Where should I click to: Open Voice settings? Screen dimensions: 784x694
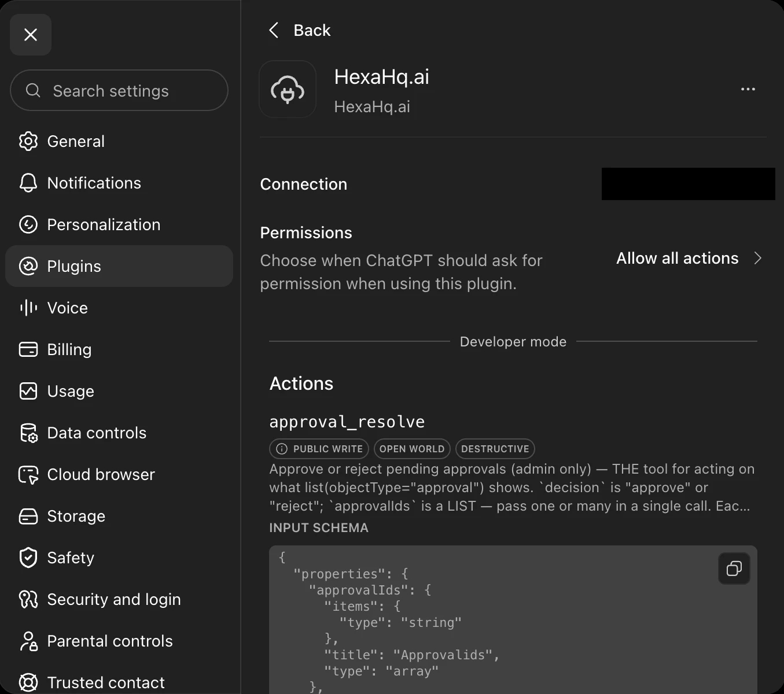pos(119,308)
